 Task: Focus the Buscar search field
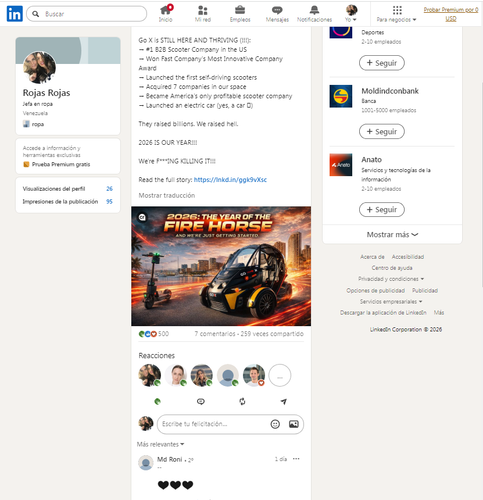[x=87, y=14]
